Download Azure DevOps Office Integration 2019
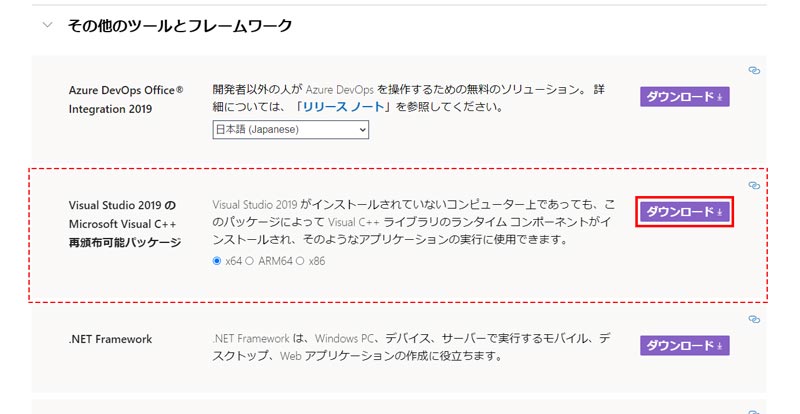 point(685,97)
